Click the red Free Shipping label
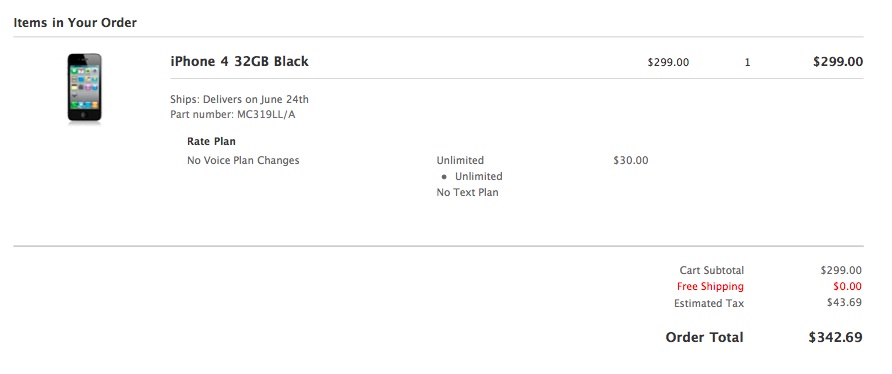Image resolution: width=892 pixels, height=374 pixels. click(x=710, y=287)
